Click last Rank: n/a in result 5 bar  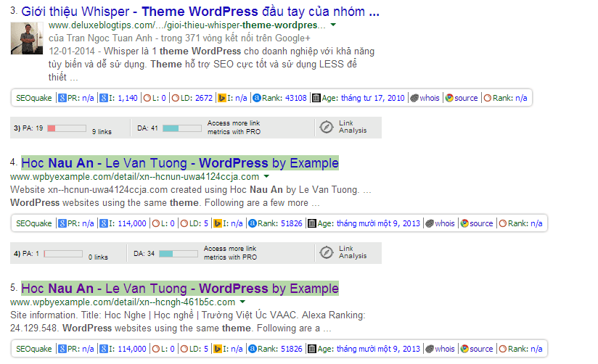(525, 349)
